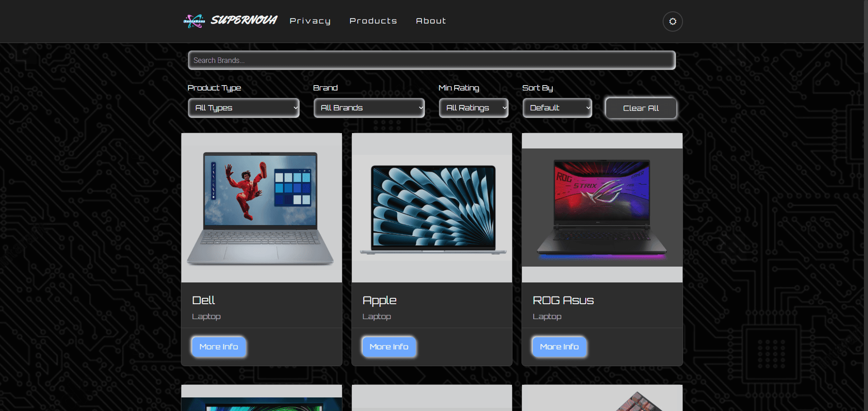Click the ROG Strix laptop image
The image size is (868, 411).
pyautogui.click(x=602, y=208)
